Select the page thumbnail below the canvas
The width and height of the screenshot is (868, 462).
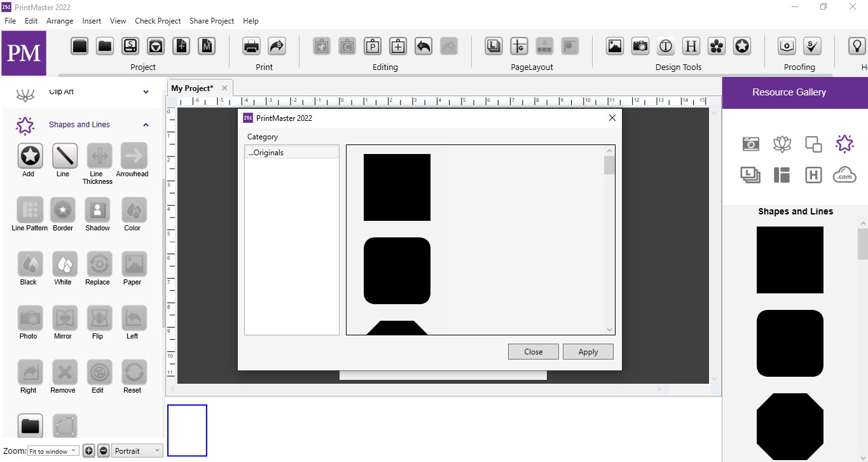187,430
